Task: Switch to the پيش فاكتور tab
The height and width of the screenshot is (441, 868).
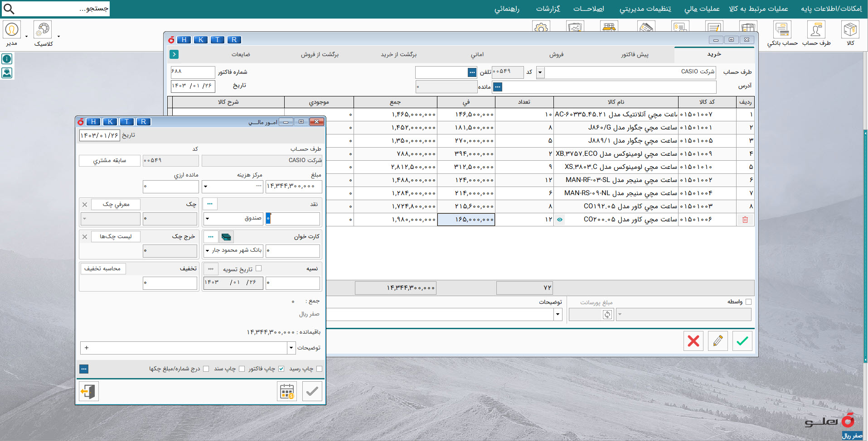Action: pos(635,55)
